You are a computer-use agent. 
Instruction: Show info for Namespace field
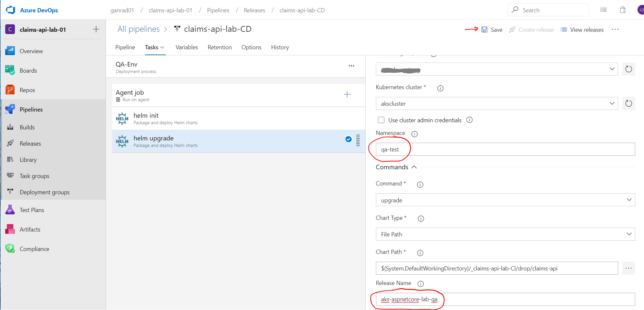414,134
